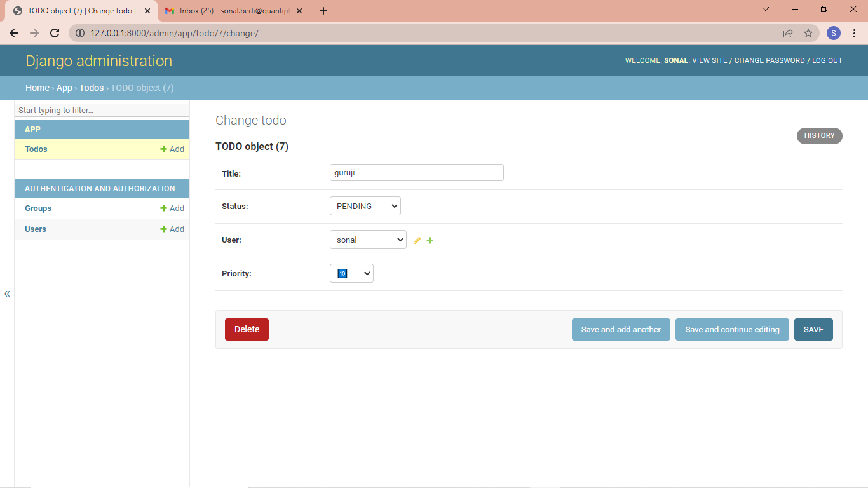Add a new Group from the sidebar
The height and width of the screenshot is (488, 868).
tap(172, 208)
